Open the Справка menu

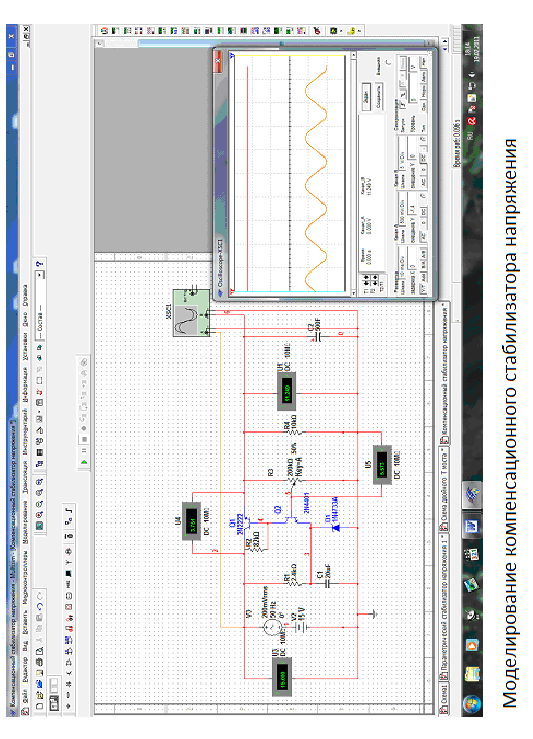point(25,295)
